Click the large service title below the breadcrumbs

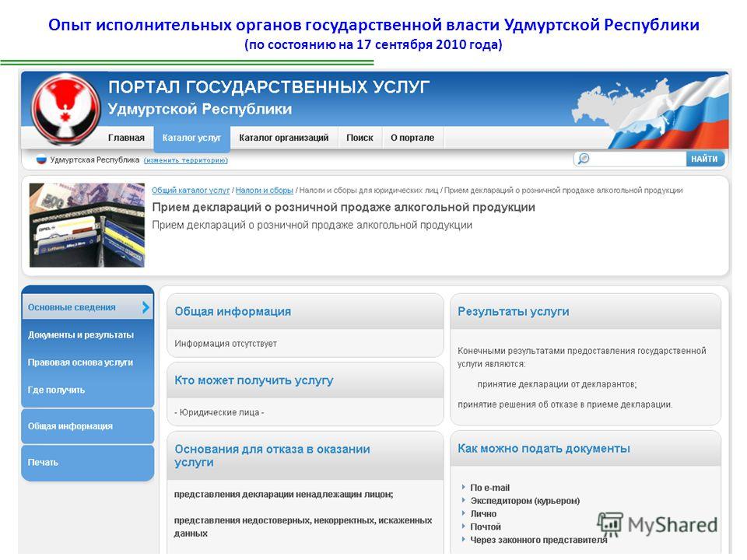point(343,207)
